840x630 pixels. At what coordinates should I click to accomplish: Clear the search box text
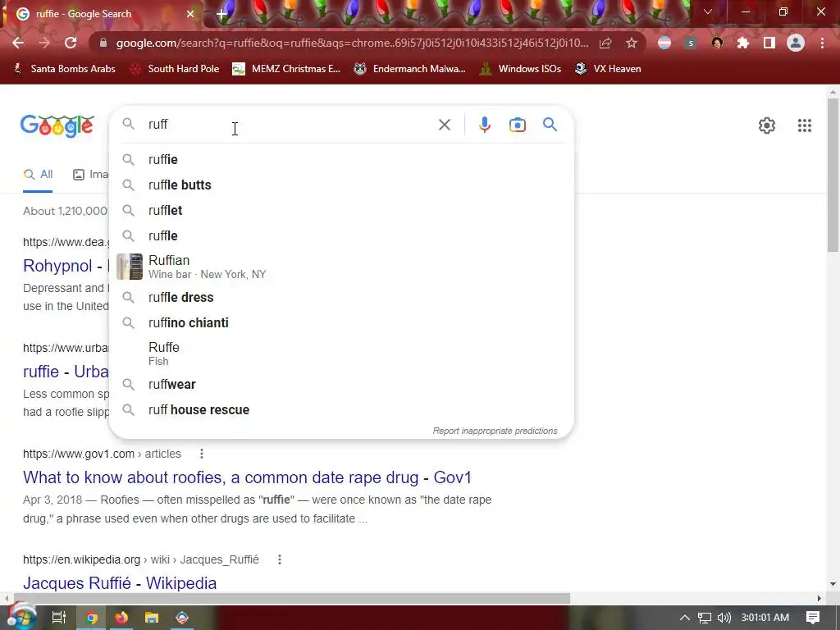(x=444, y=125)
